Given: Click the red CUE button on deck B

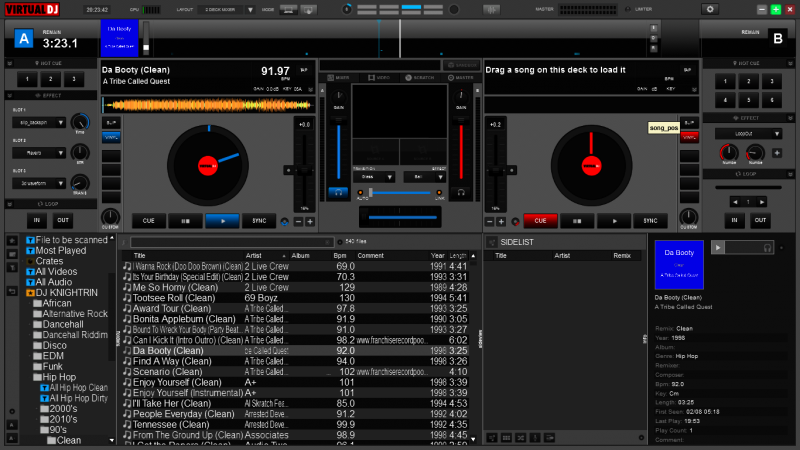Looking at the screenshot, I should point(540,220).
